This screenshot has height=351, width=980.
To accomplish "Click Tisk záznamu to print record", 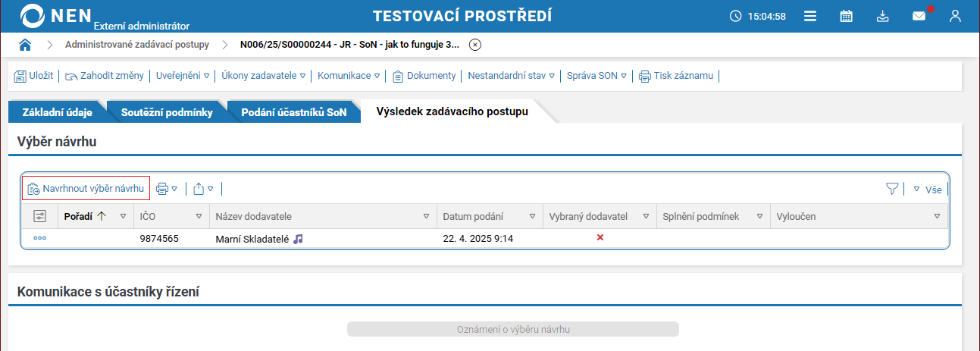I will pos(676,76).
